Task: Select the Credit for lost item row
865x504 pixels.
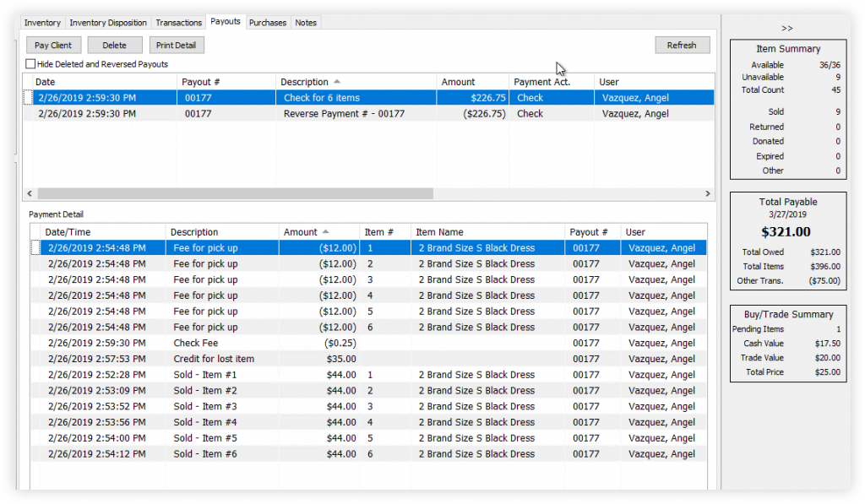Action: (213, 359)
